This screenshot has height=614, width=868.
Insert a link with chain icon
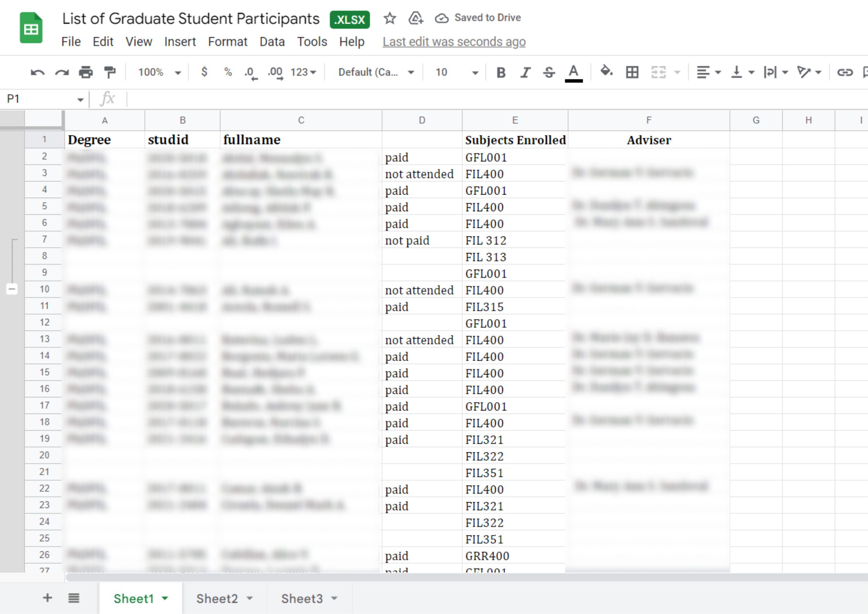coord(845,72)
